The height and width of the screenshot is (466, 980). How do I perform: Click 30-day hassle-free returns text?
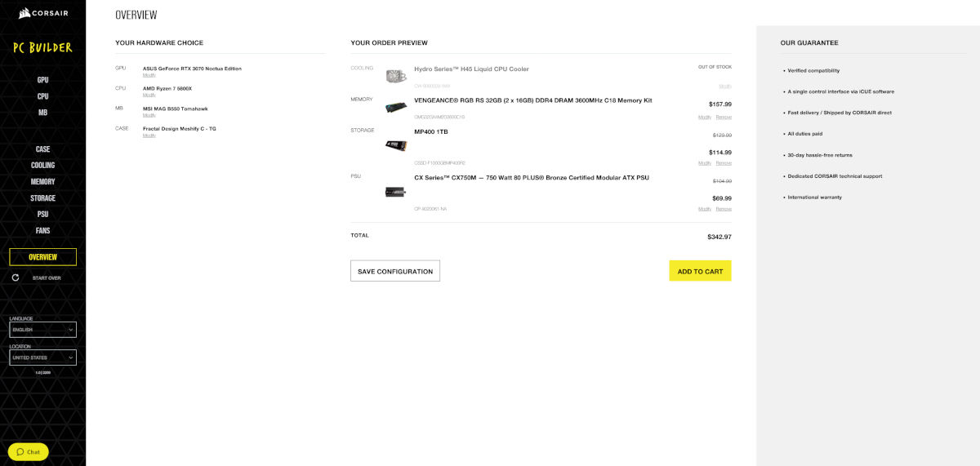pos(821,155)
